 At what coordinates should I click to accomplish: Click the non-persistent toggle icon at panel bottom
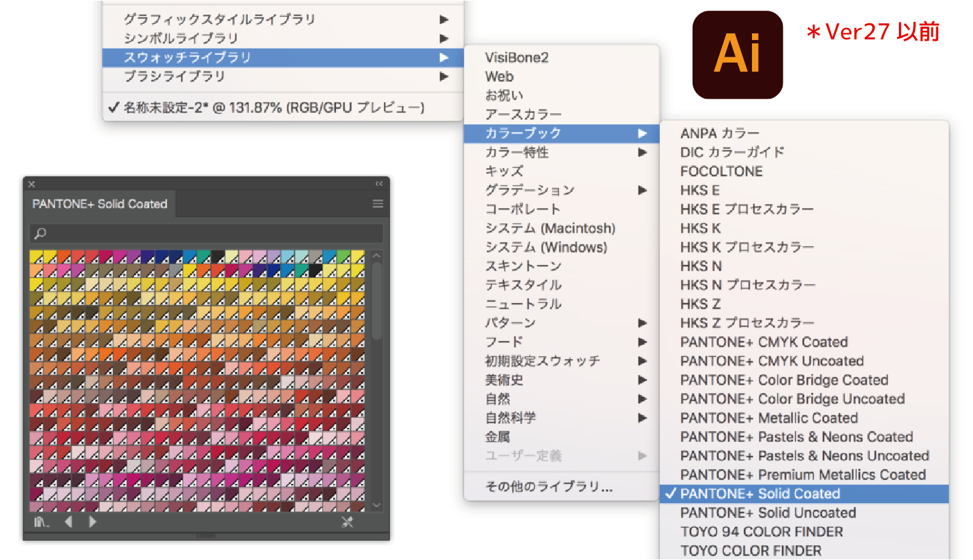click(347, 522)
